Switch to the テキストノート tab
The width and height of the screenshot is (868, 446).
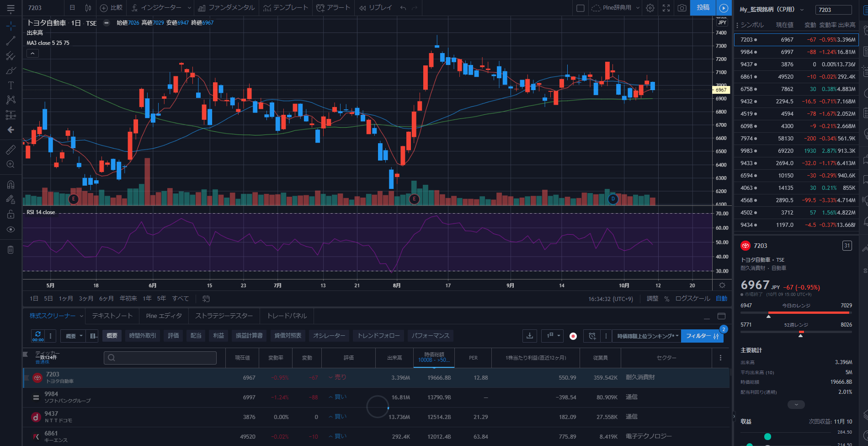coord(112,316)
